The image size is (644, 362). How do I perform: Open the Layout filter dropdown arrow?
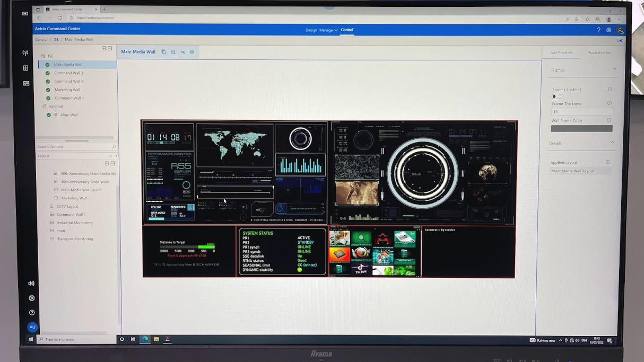coord(116,156)
